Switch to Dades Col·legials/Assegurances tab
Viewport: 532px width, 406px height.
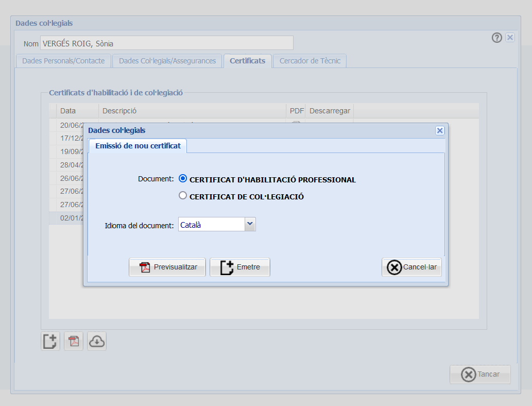click(x=167, y=61)
